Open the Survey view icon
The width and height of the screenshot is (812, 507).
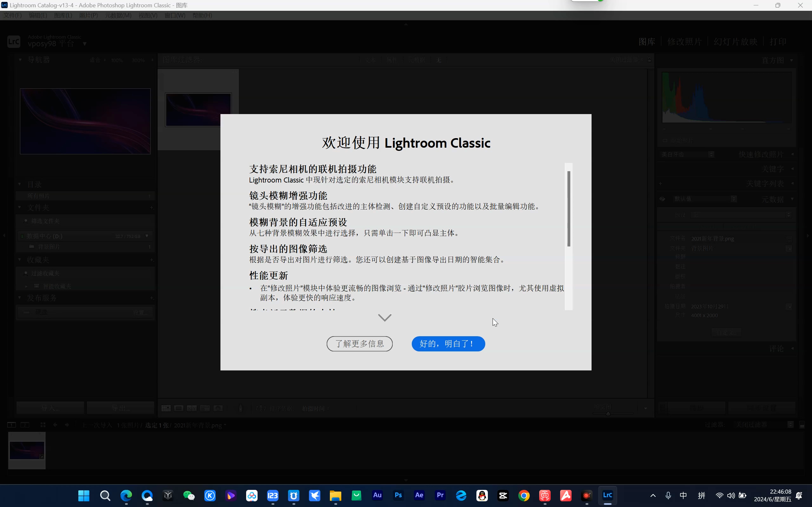[205, 408]
